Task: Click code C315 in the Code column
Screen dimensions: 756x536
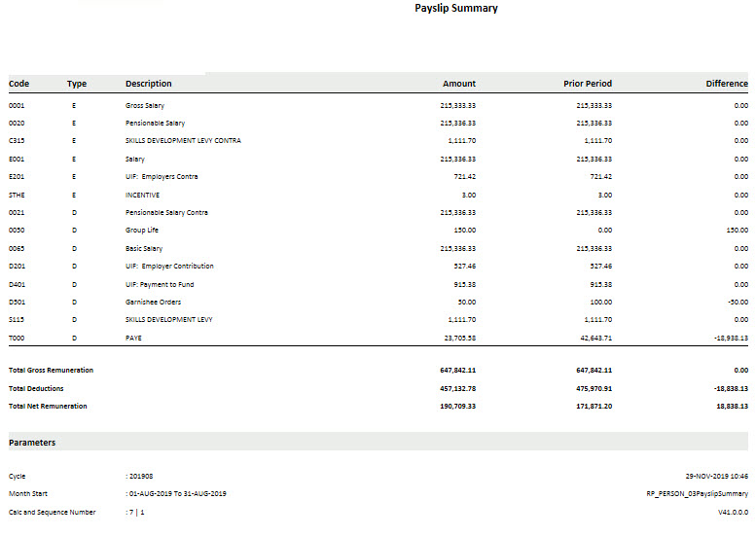Action: click(17, 141)
